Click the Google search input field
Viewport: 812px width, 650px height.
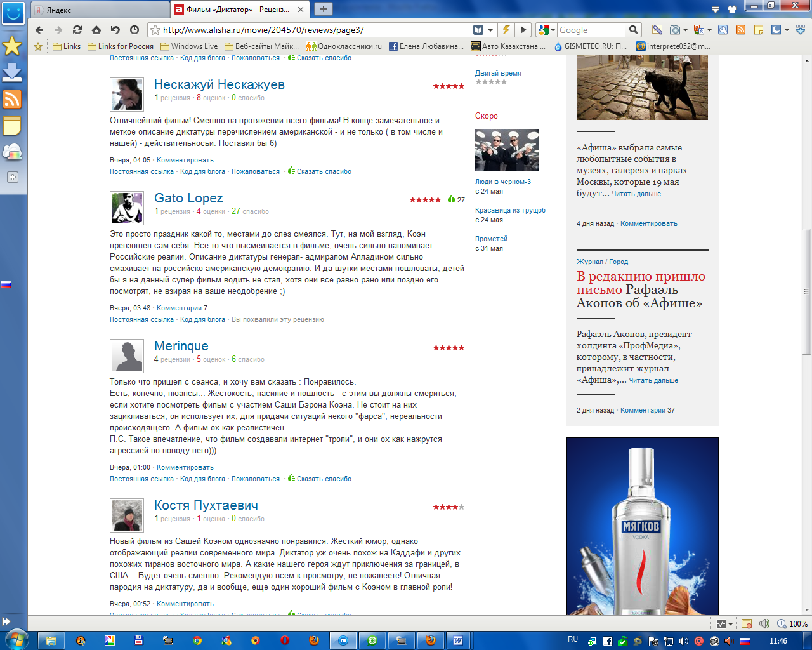point(591,30)
